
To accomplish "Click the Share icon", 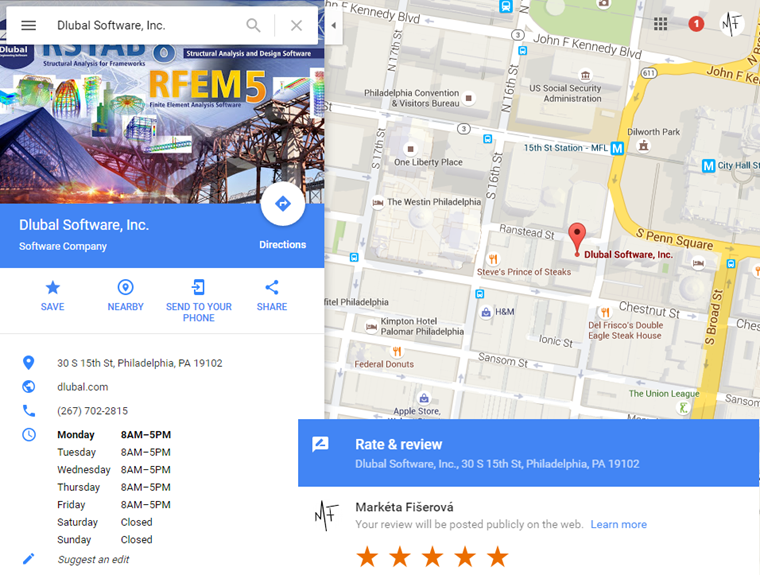I will [x=272, y=288].
